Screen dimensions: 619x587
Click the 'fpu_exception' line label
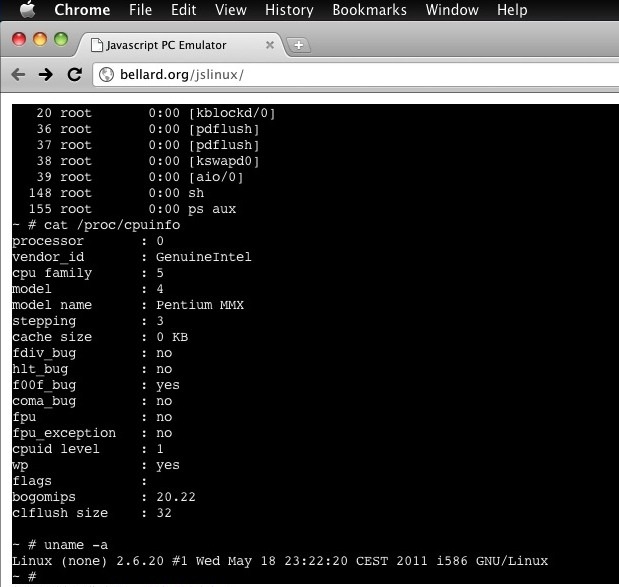[x=64, y=433]
